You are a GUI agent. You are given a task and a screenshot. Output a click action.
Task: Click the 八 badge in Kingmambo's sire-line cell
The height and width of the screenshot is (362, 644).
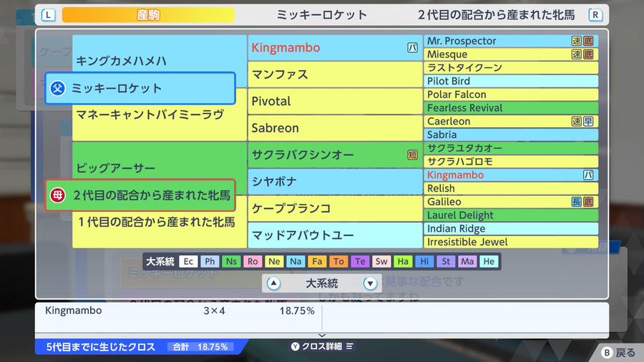click(x=412, y=48)
